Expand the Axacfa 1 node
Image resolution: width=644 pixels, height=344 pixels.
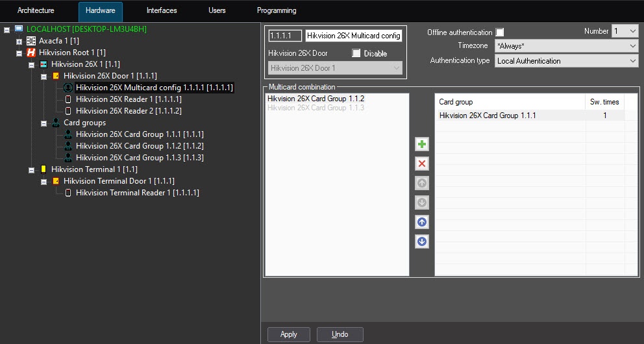pyautogui.click(x=19, y=42)
